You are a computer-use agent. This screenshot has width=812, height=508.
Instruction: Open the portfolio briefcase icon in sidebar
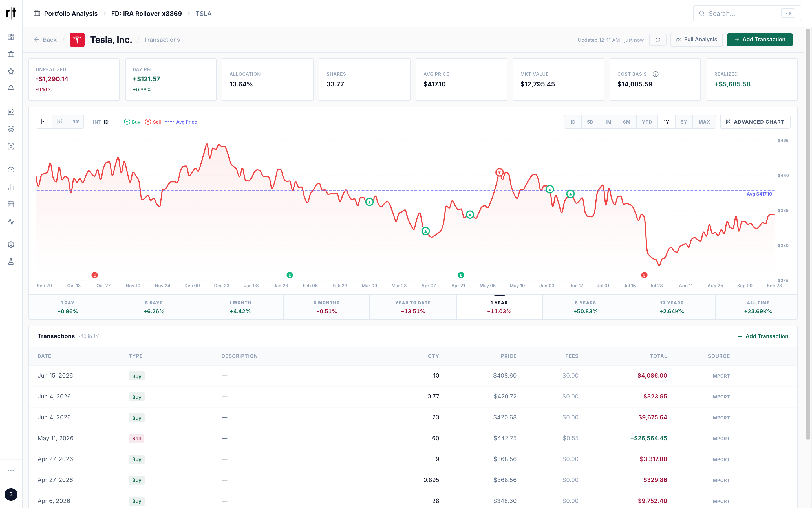pos(11,54)
